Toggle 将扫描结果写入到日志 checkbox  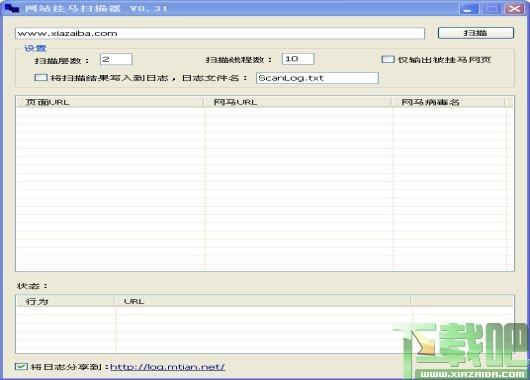point(41,78)
